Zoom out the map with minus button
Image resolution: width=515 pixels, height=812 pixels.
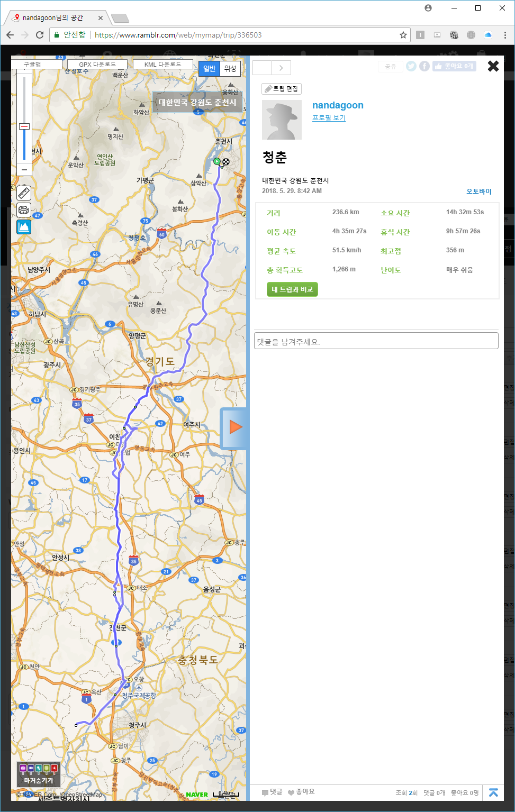click(24, 170)
